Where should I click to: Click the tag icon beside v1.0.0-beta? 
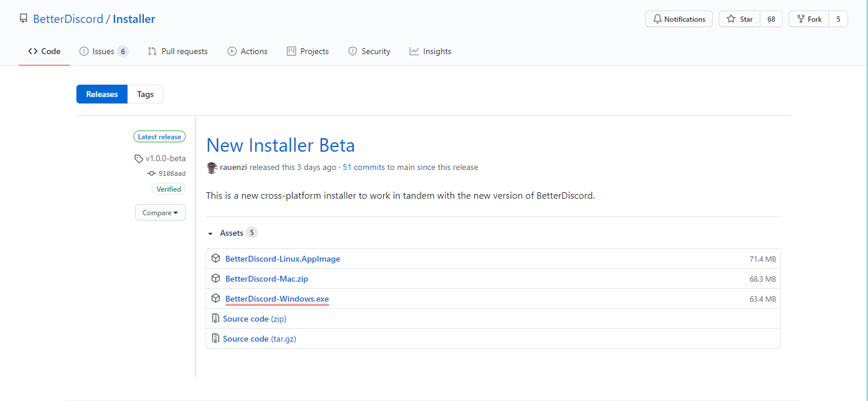139,159
